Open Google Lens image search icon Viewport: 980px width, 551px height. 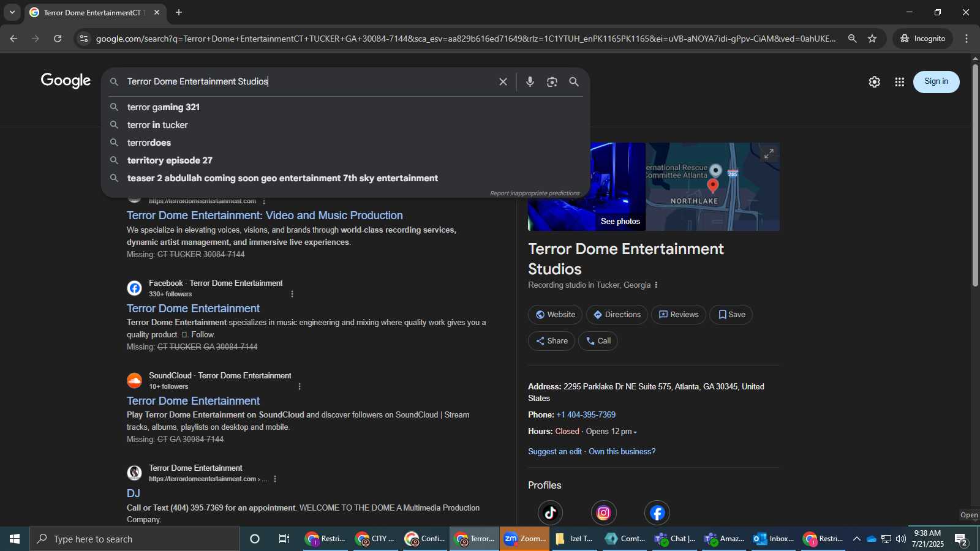click(552, 81)
